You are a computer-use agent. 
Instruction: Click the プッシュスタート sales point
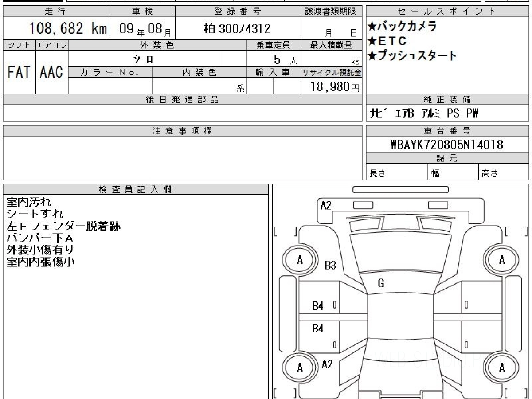point(412,56)
